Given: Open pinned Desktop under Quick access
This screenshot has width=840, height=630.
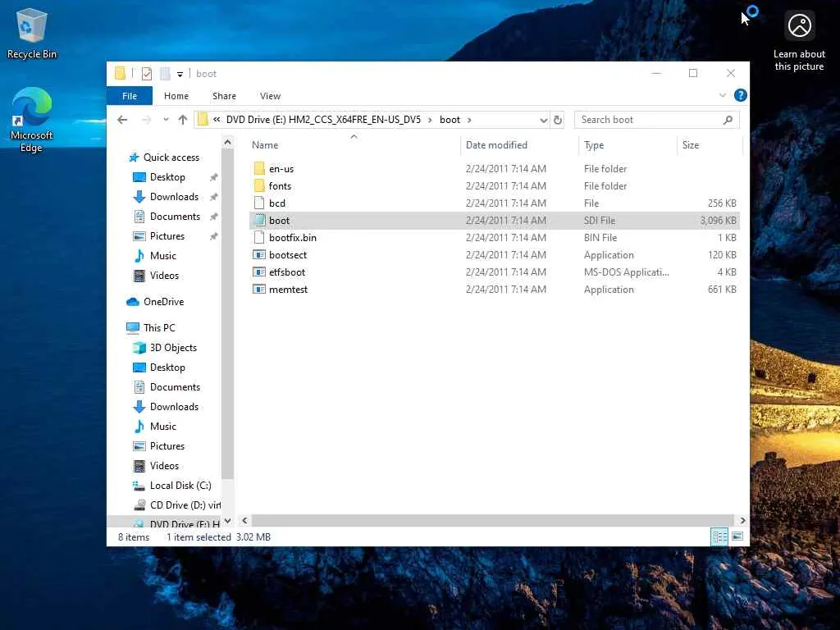Looking at the screenshot, I should tap(158, 177).
